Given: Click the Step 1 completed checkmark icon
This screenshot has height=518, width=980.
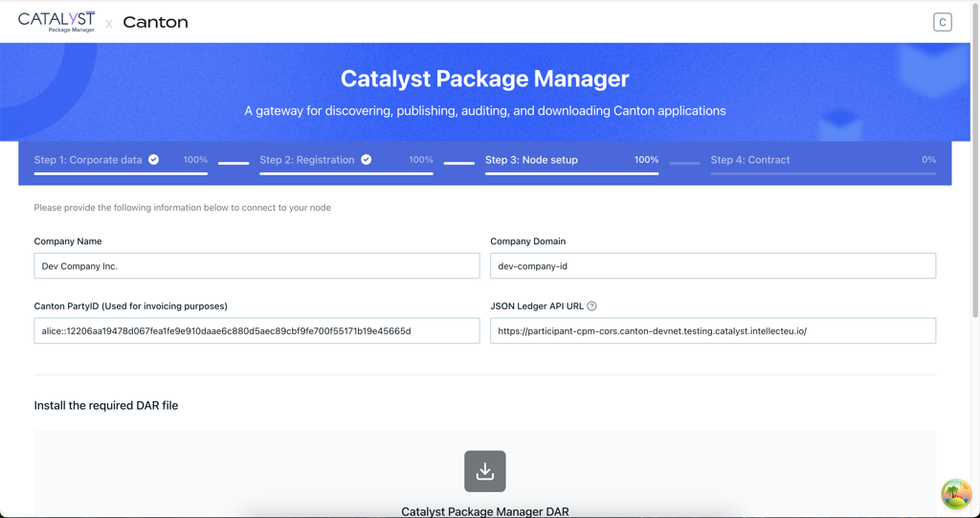Looking at the screenshot, I should [154, 160].
